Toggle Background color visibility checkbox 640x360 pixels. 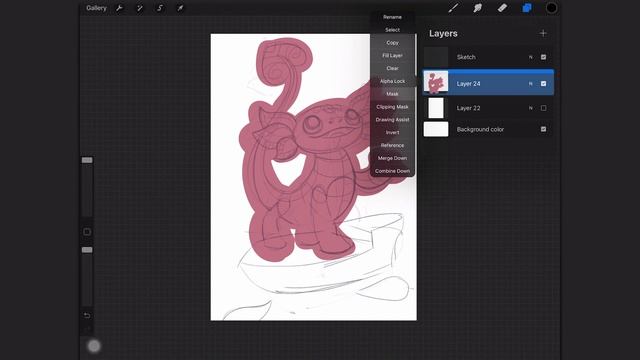[x=543, y=129]
